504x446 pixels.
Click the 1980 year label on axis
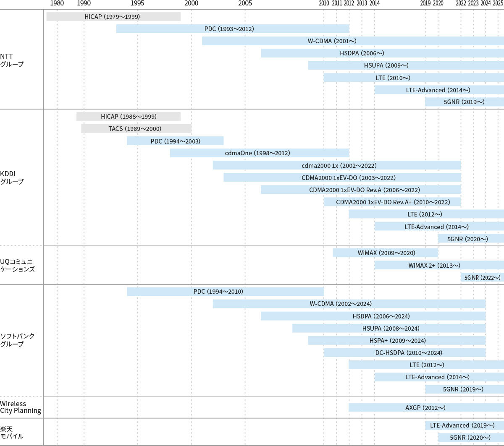coord(57,4)
